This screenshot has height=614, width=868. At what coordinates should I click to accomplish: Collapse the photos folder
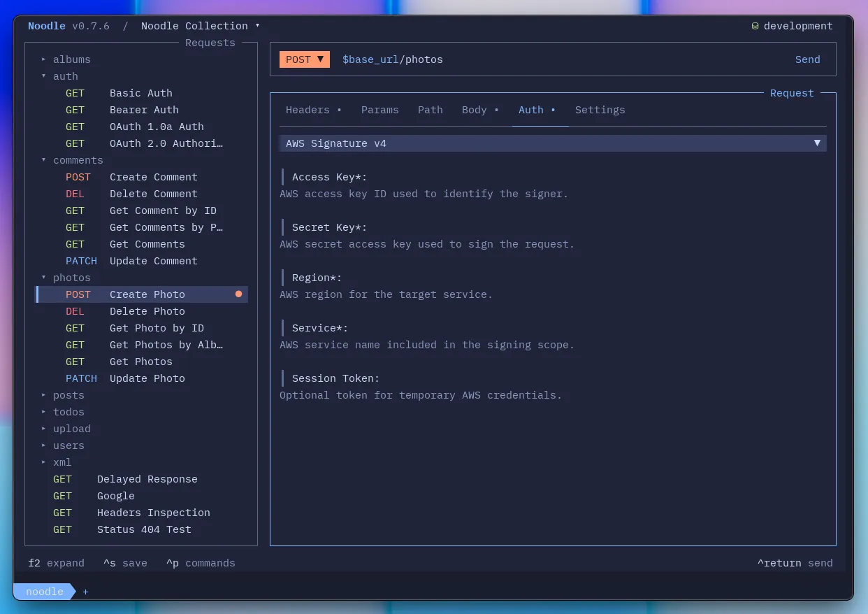(66, 278)
